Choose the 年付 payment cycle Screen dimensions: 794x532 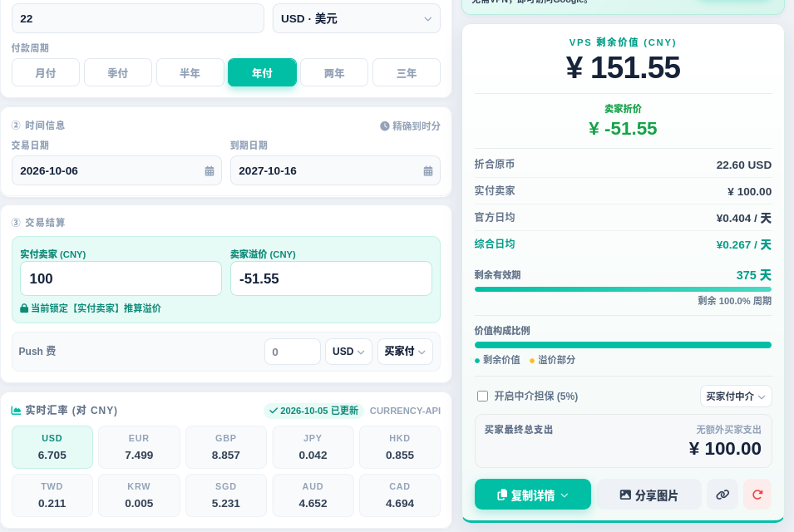pyautogui.click(x=262, y=72)
